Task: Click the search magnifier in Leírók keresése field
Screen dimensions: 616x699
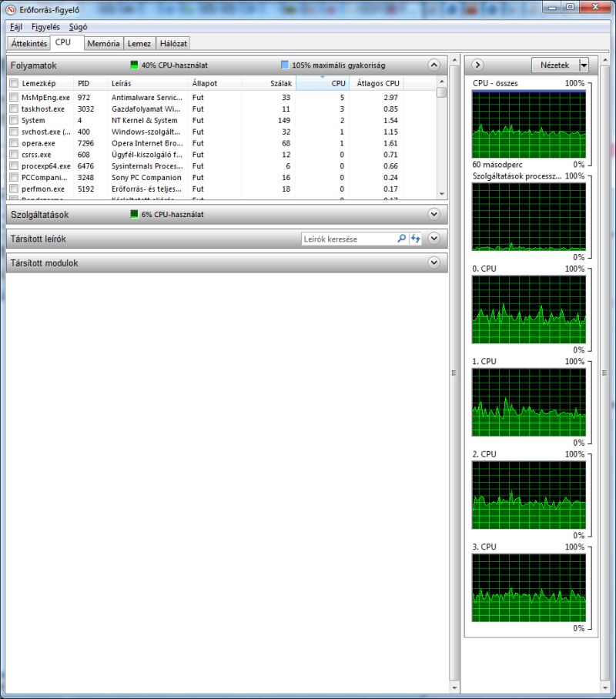Action: [401, 239]
